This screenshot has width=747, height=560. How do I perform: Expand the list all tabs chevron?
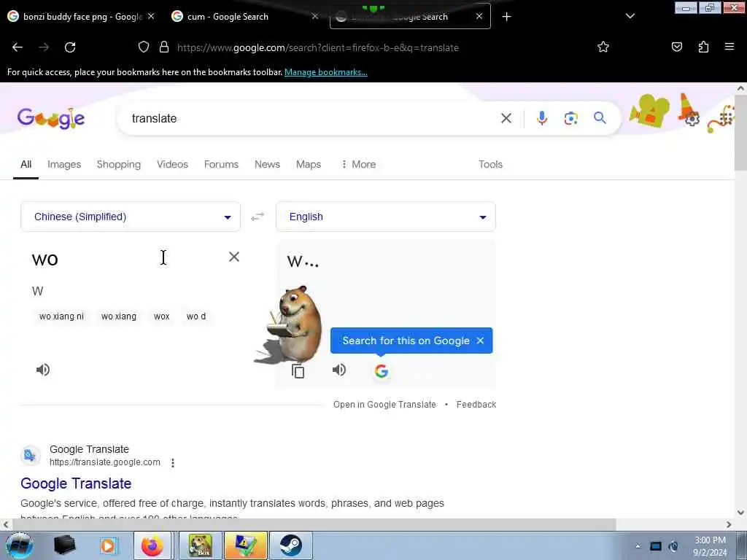coord(630,16)
